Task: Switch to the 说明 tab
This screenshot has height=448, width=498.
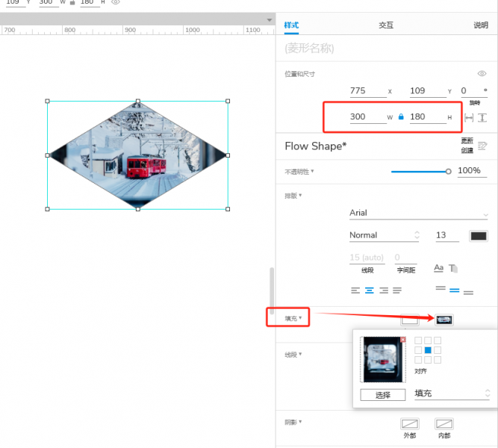Action: [x=481, y=25]
